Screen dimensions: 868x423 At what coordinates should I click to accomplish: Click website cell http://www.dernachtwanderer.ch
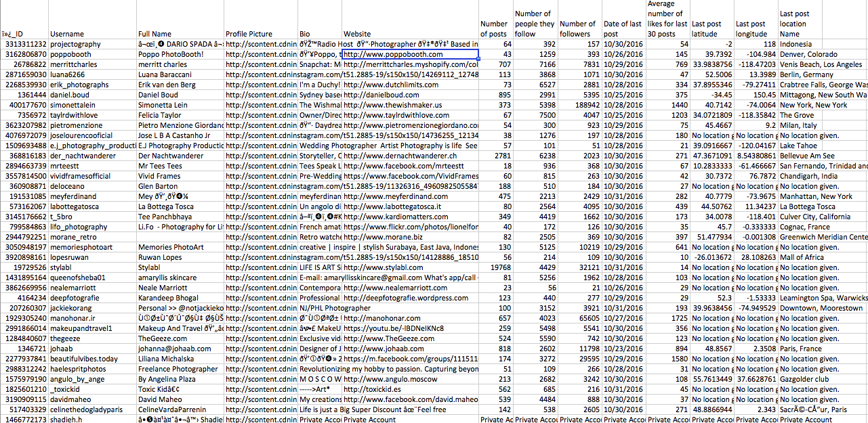(410, 156)
